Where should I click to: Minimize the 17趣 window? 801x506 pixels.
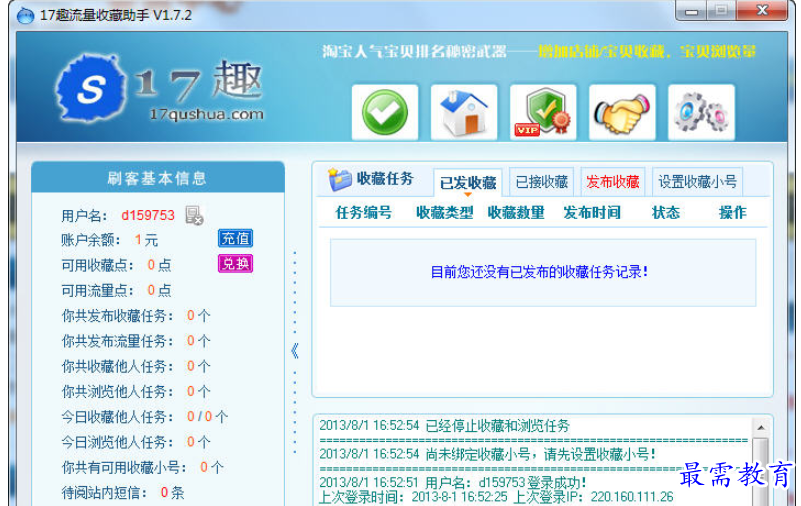click(692, 11)
